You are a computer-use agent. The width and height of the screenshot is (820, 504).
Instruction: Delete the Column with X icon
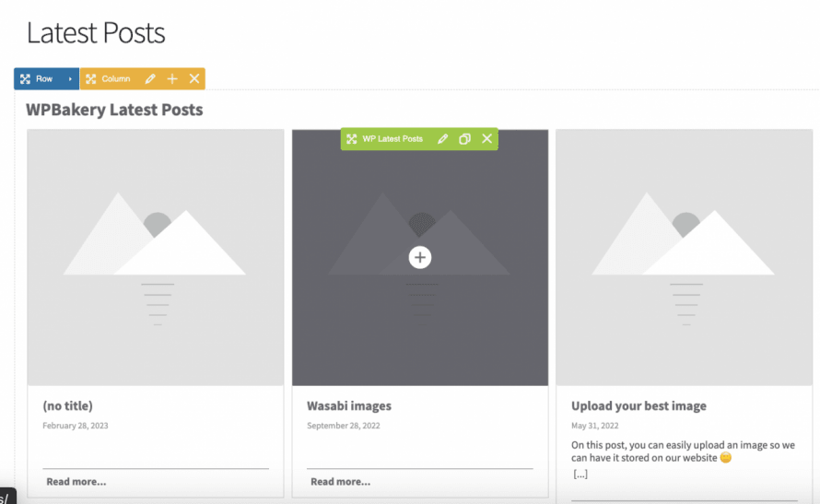click(194, 79)
